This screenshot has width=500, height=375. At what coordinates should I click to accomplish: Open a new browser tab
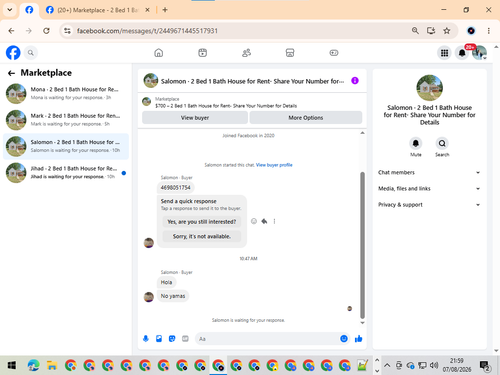pyautogui.click(x=165, y=10)
